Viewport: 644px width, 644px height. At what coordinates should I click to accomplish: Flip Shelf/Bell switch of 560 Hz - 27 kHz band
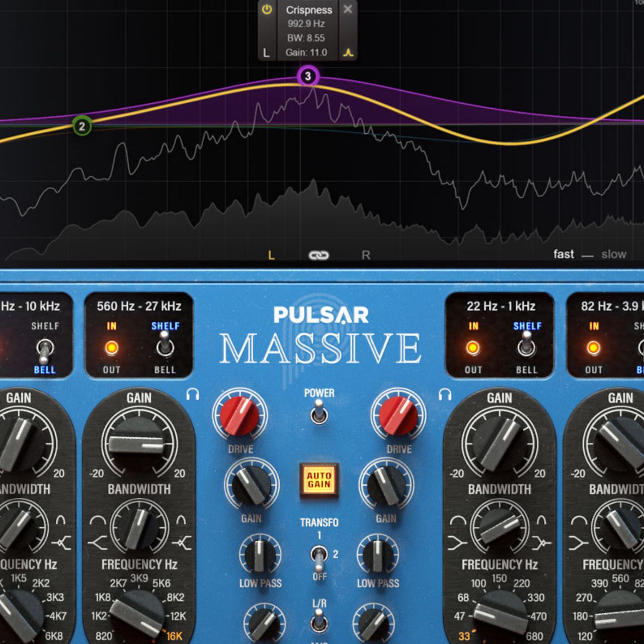click(x=165, y=346)
